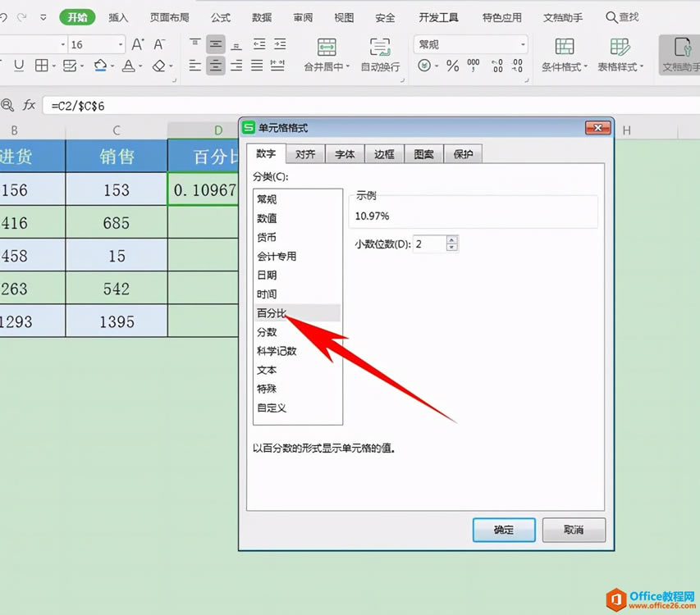Select the Percentage category

tap(297, 313)
